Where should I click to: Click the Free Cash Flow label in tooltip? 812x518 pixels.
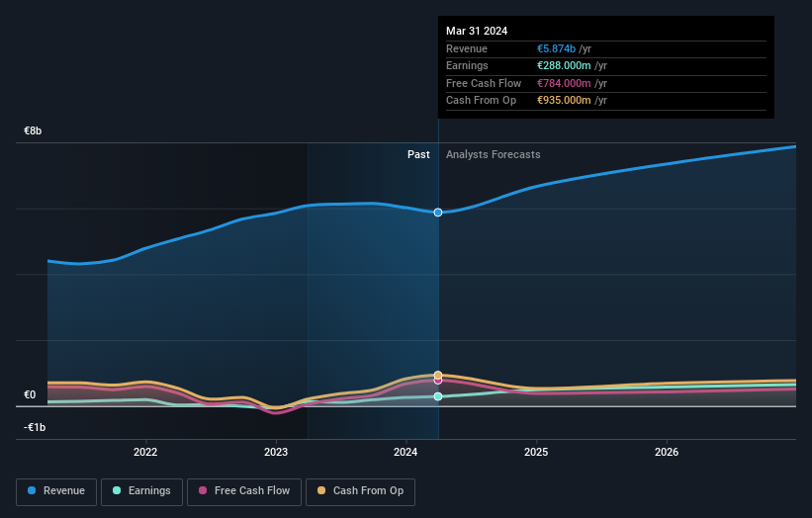point(484,83)
